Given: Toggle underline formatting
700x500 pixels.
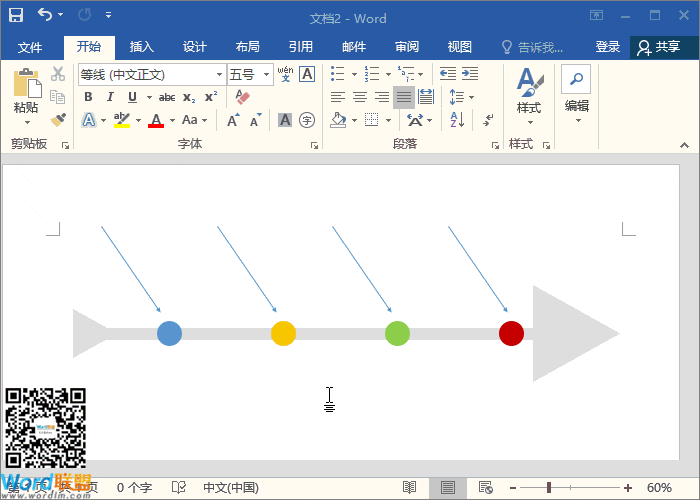Looking at the screenshot, I should click(x=132, y=97).
